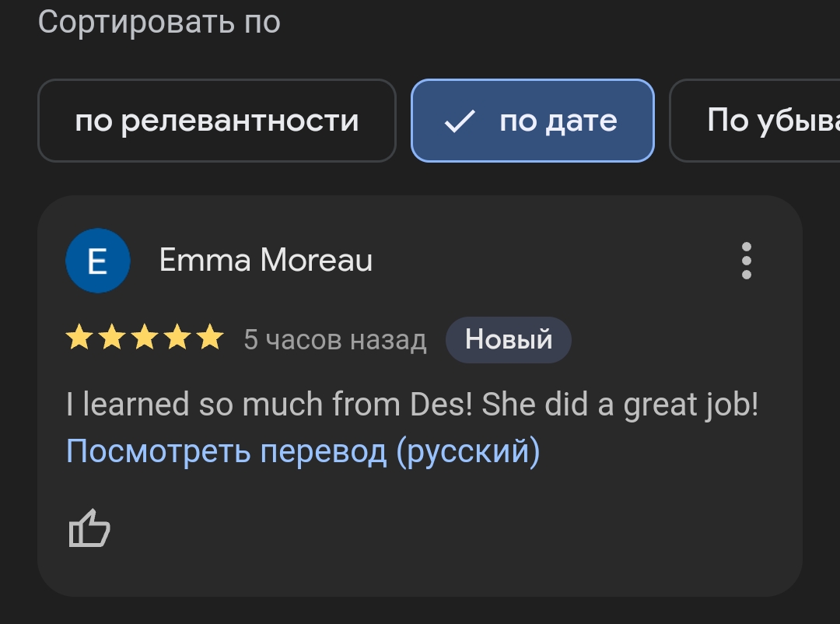Image resolution: width=840 pixels, height=624 pixels.
Task: Open reviewer profile via Emma Moreau name
Action: point(266,260)
